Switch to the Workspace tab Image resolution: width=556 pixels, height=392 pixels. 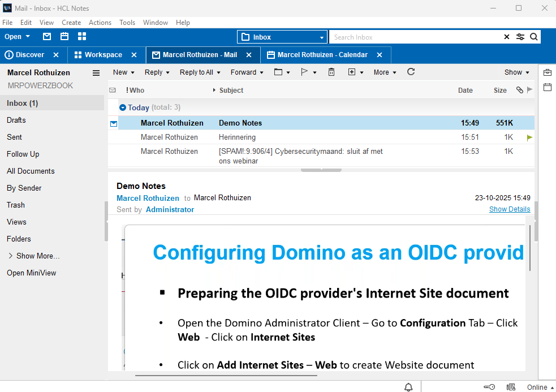coord(98,55)
